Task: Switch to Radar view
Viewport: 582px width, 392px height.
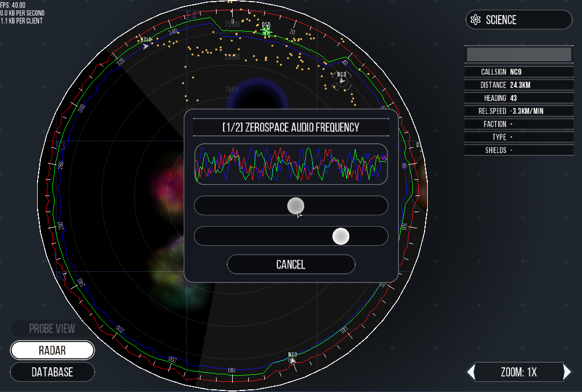Action: coord(52,351)
